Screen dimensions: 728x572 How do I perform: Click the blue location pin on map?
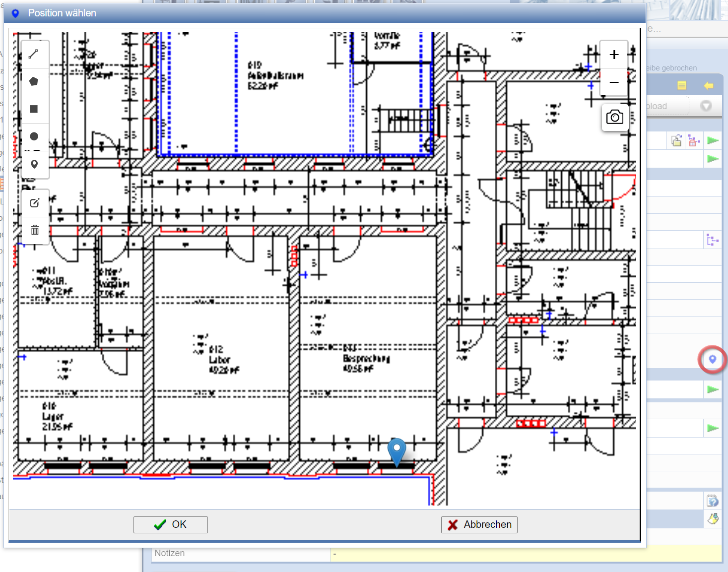397,450
